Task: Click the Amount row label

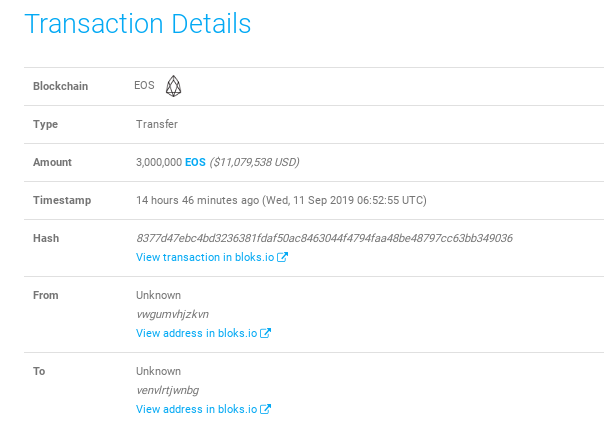Action: (x=52, y=162)
